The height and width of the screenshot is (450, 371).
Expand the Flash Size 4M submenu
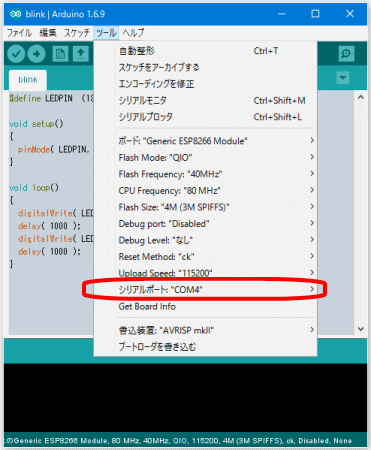click(205, 207)
